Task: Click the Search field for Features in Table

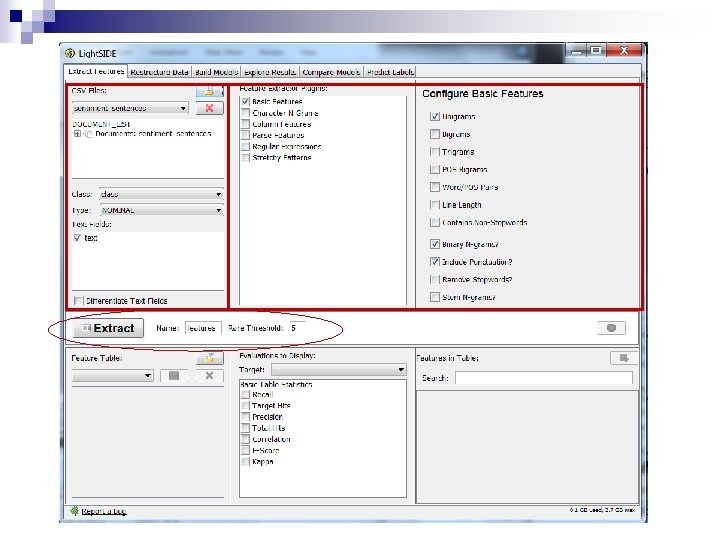Action: coord(544,378)
